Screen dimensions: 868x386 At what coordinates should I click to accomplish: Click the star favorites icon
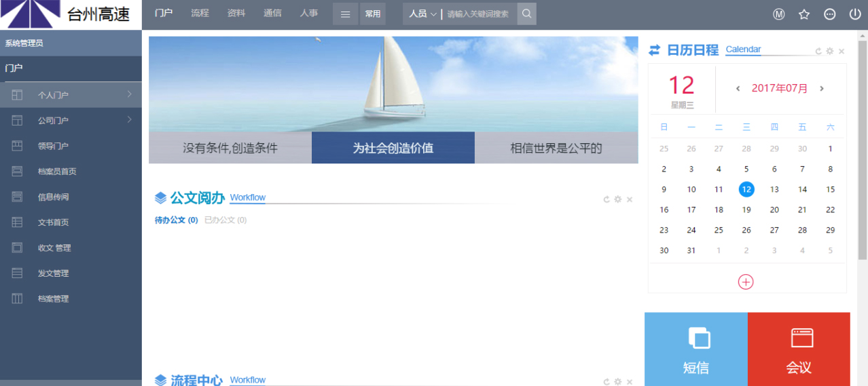click(x=804, y=14)
